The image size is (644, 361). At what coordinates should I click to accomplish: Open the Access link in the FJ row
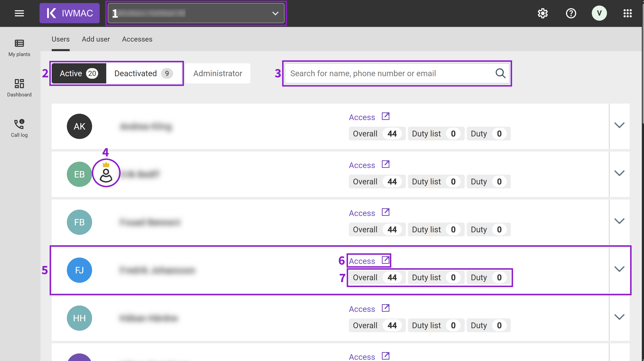(362, 261)
